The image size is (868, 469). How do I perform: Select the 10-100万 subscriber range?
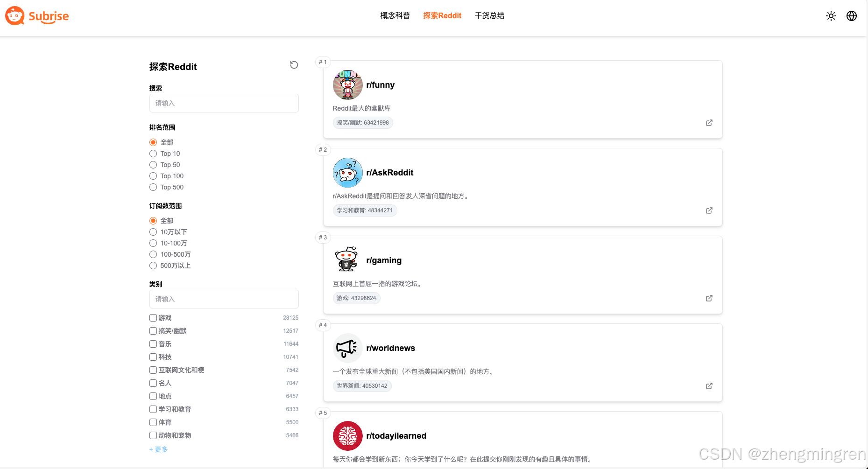point(153,243)
